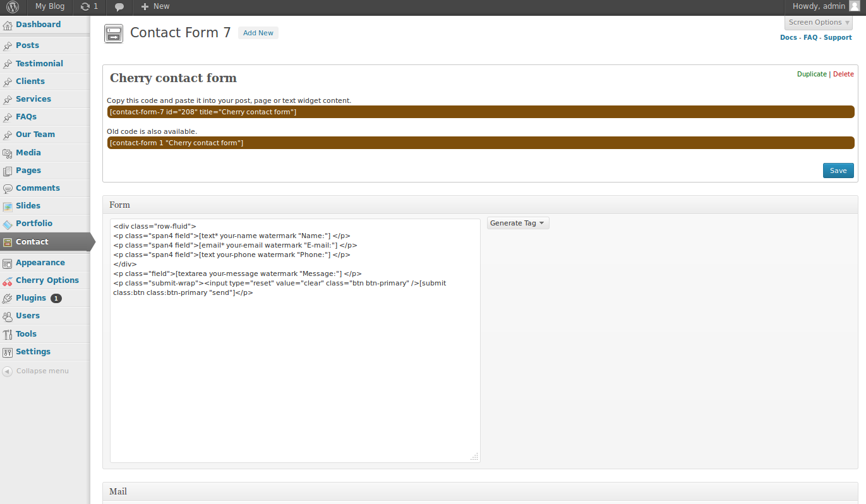Click the contact-form-7 shortcode field

pos(481,112)
